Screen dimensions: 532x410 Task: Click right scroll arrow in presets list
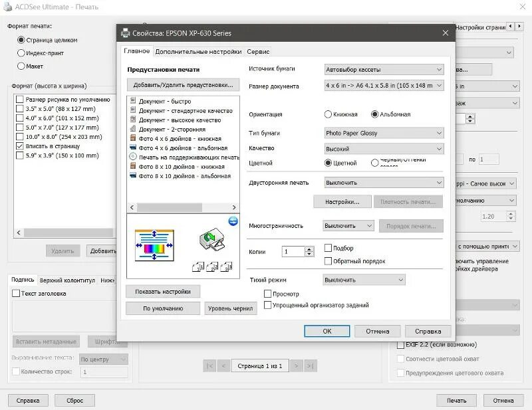pyautogui.click(x=234, y=207)
